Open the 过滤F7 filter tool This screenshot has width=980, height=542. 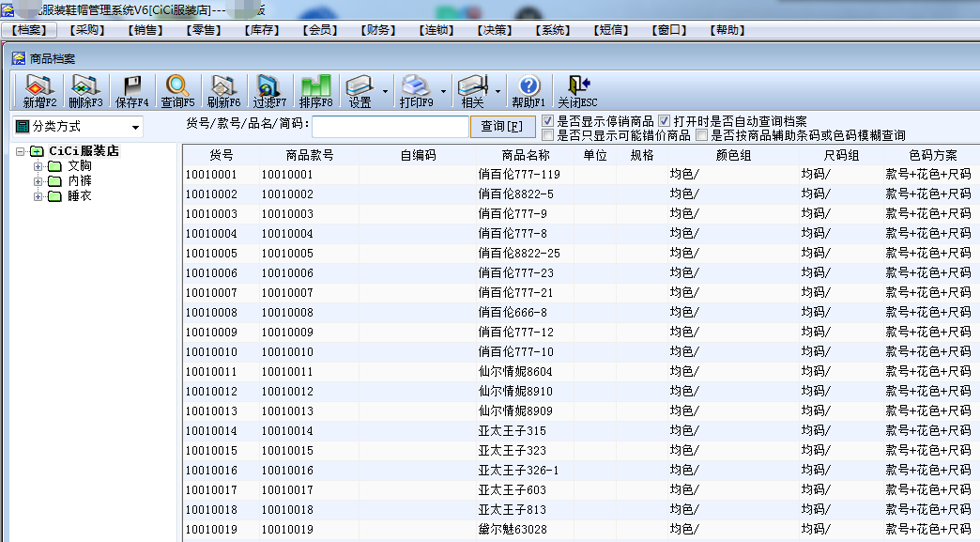pos(268,85)
